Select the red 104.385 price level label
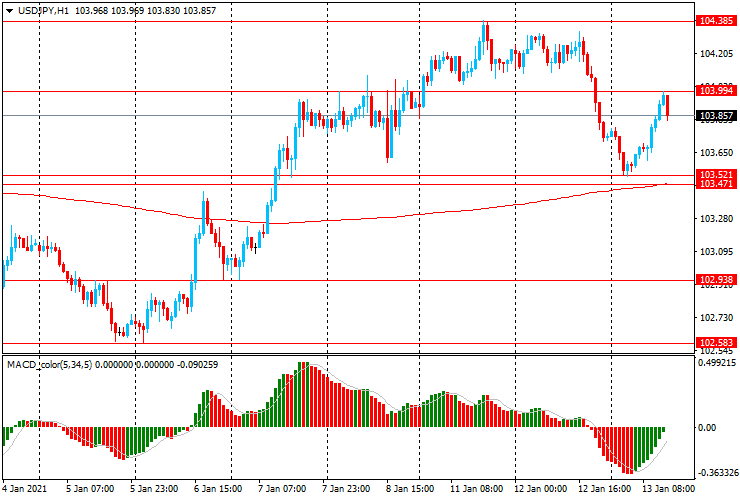The width and height of the screenshot is (740, 500). coord(716,21)
